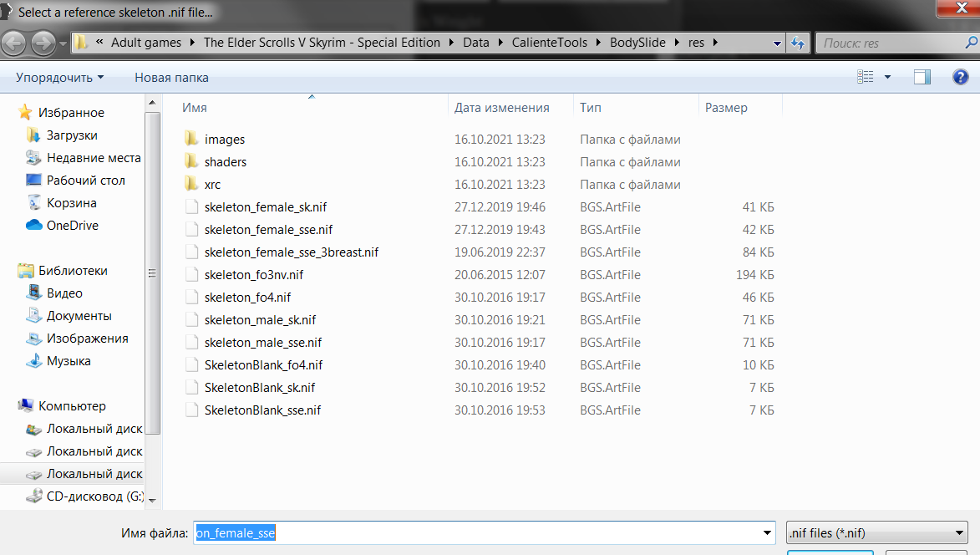Click the Back navigation arrow button
Screen dimensions: 980x555
14,43
